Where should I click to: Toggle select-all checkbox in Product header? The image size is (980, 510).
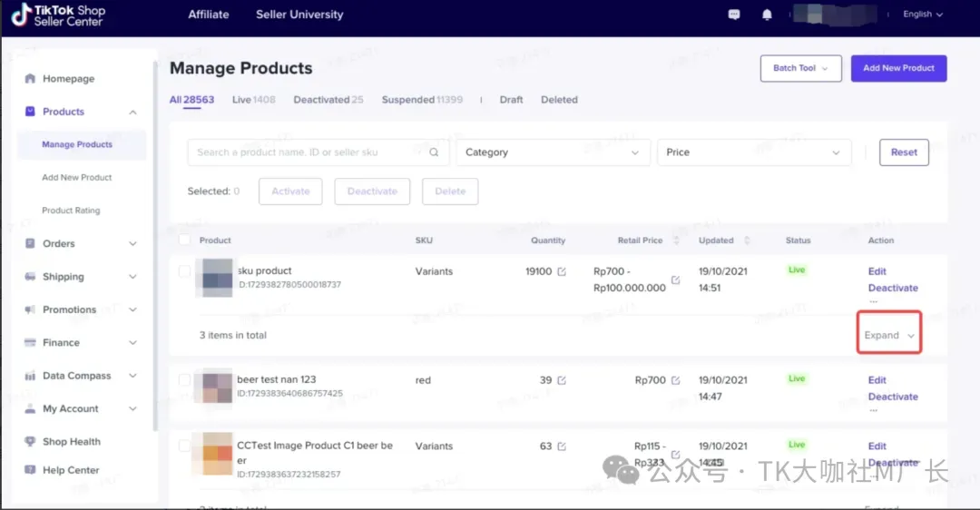(184, 240)
